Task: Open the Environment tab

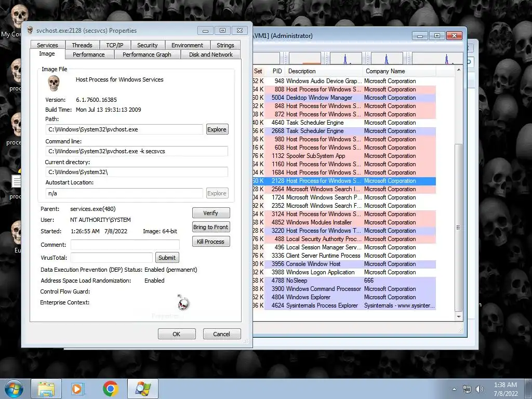Action: 187,45
